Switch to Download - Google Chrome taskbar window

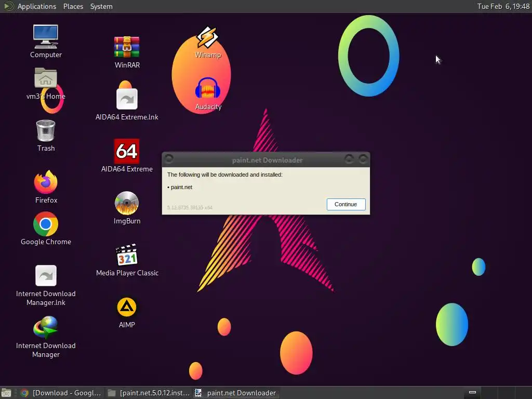(x=61, y=393)
